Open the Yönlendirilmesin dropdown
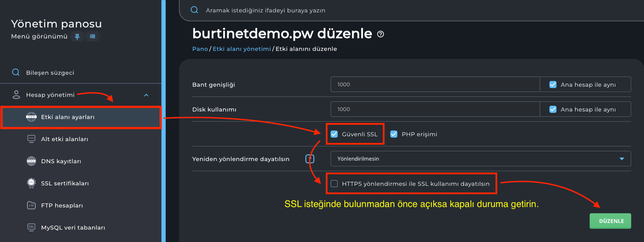The image size is (644, 242). point(480,158)
